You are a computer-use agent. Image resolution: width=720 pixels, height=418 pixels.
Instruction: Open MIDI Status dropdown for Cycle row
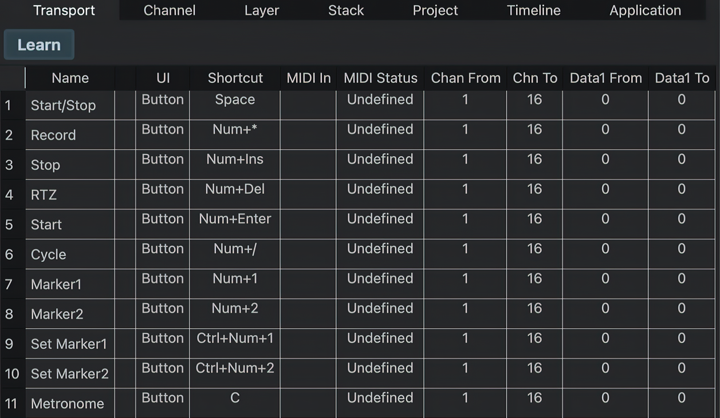pos(380,249)
